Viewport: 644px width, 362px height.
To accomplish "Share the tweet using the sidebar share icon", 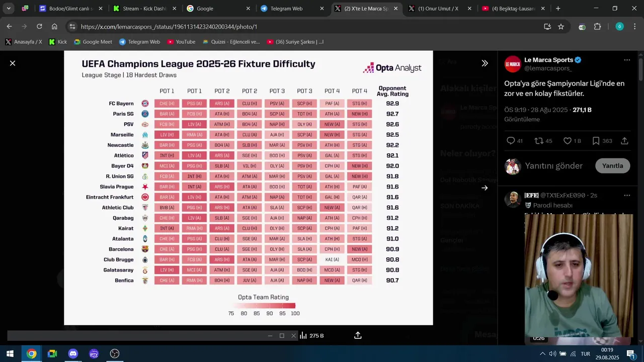I will (x=624, y=141).
